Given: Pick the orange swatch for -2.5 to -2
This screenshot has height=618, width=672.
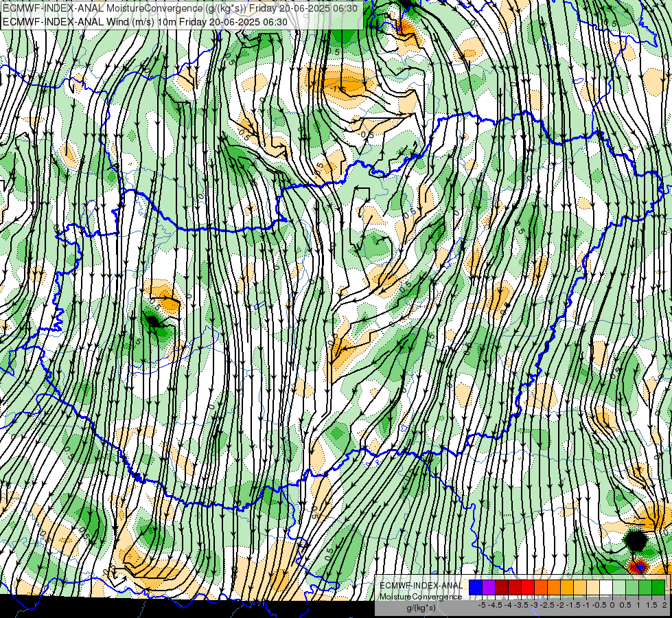Looking at the screenshot, I should (554, 587).
